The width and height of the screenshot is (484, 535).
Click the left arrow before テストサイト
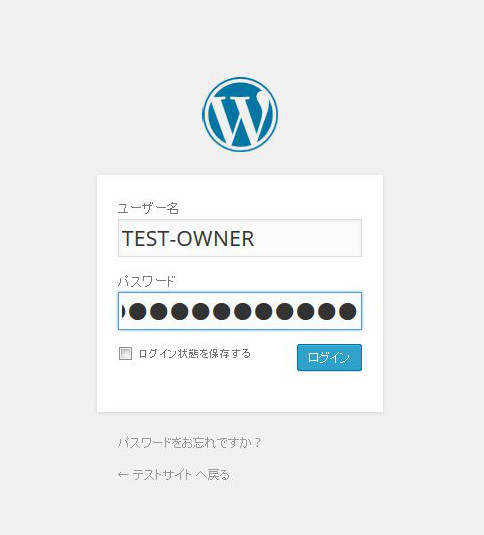[x=123, y=475]
